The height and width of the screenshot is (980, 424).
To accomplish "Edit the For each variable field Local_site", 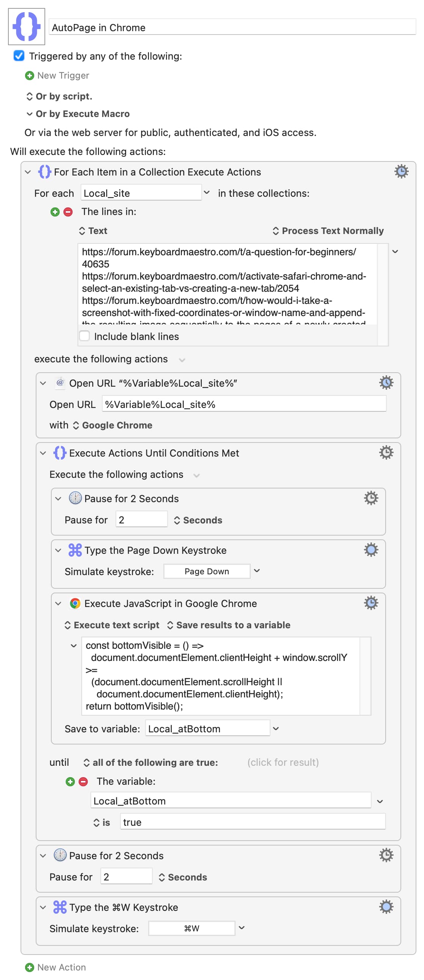I will pos(141,193).
